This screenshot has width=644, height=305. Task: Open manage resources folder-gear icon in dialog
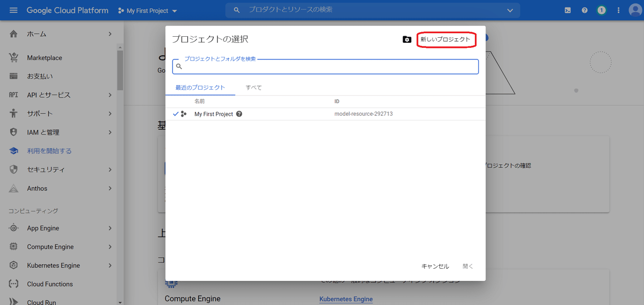[407, 39]
